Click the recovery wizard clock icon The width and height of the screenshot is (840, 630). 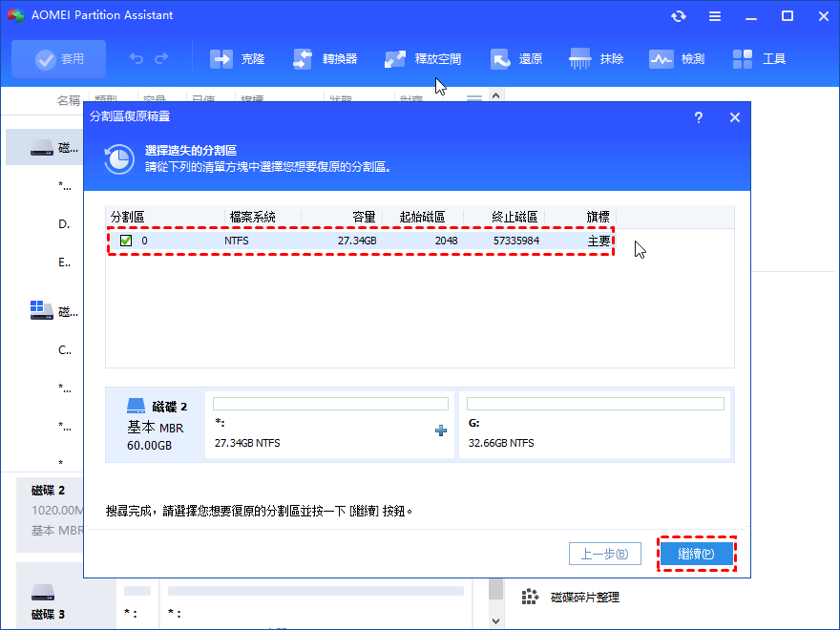point(119,159)
